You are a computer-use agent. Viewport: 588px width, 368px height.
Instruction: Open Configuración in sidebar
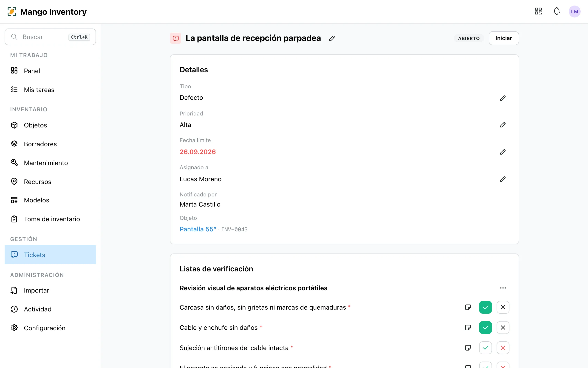pyautogui.click(x=50, y=328)
